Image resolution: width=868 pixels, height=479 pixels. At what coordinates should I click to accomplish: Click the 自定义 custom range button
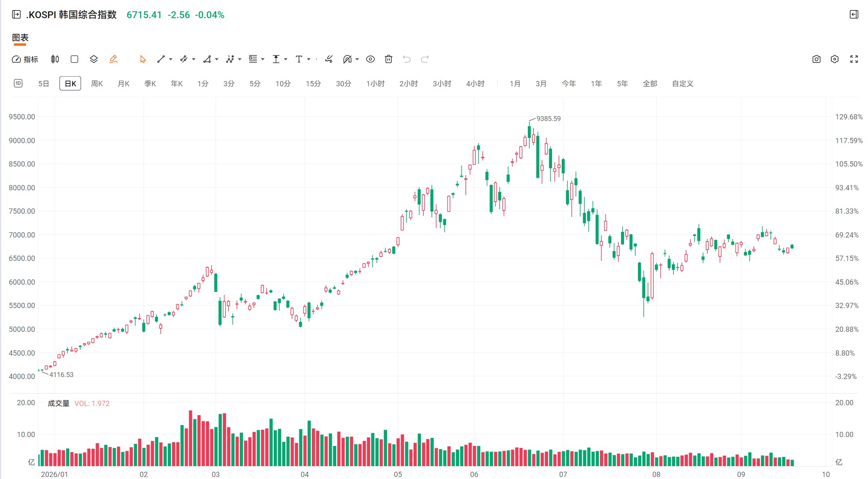pos(683,83)
